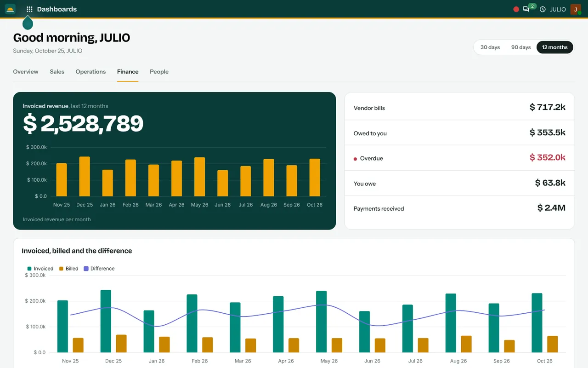588x368 pixels.
Task: Click the "Sunday, October 25, JULIO" date line
Action: point(48,51)
